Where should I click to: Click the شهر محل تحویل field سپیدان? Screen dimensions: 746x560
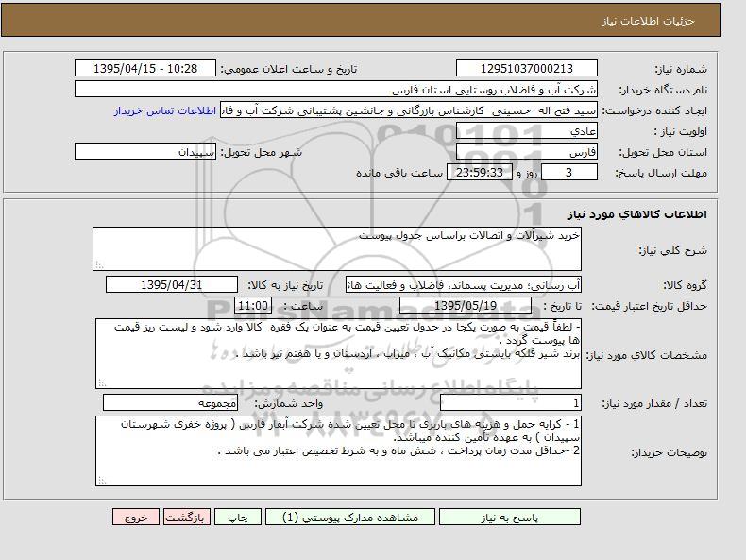pyautogui.click(x=145, y=152)
